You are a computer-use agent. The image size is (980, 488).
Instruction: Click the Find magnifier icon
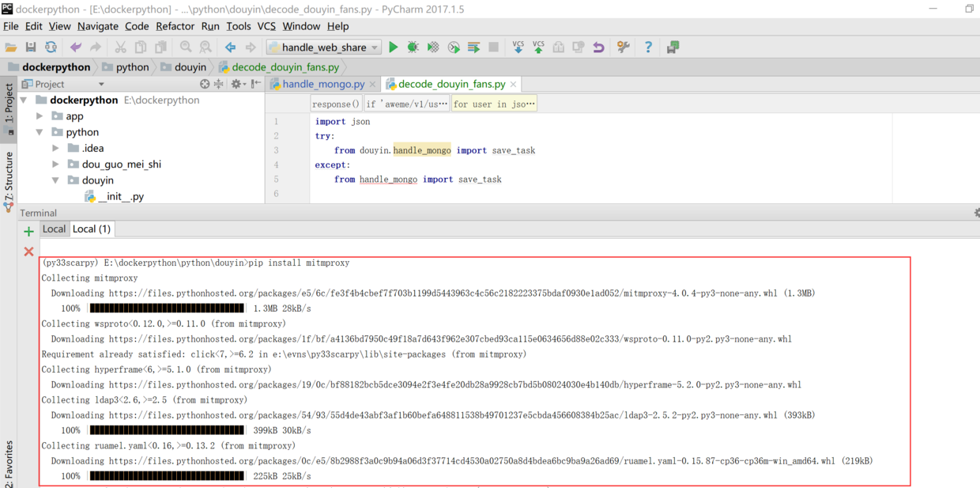tap(186, 47)
